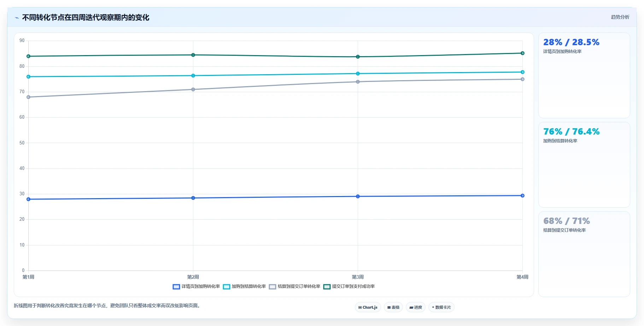Click the gray data point at 第4周

point(522,79)
